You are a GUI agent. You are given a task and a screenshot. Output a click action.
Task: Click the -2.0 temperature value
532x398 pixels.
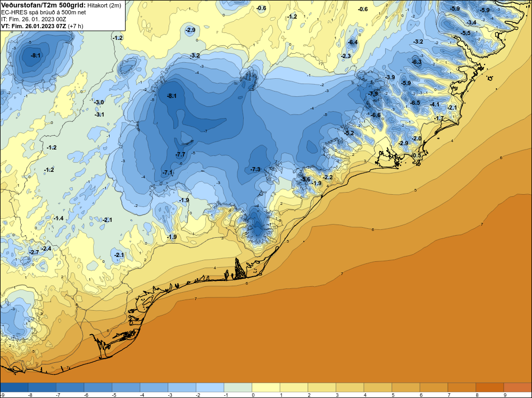point(417,138)
